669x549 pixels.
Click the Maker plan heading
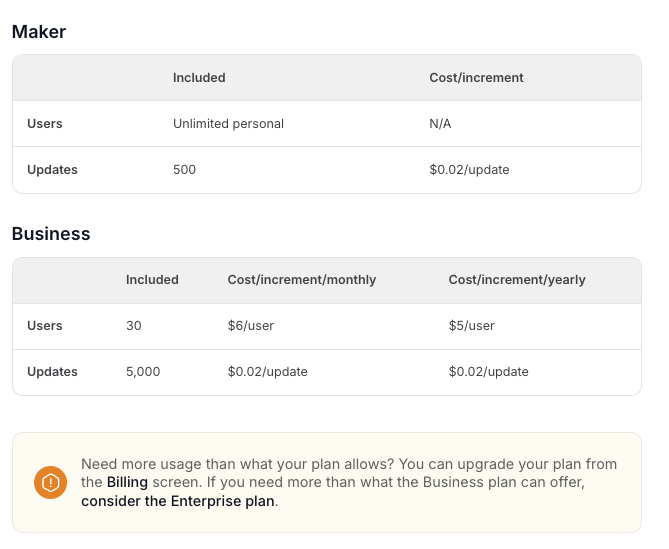click(x=39, y=32)
